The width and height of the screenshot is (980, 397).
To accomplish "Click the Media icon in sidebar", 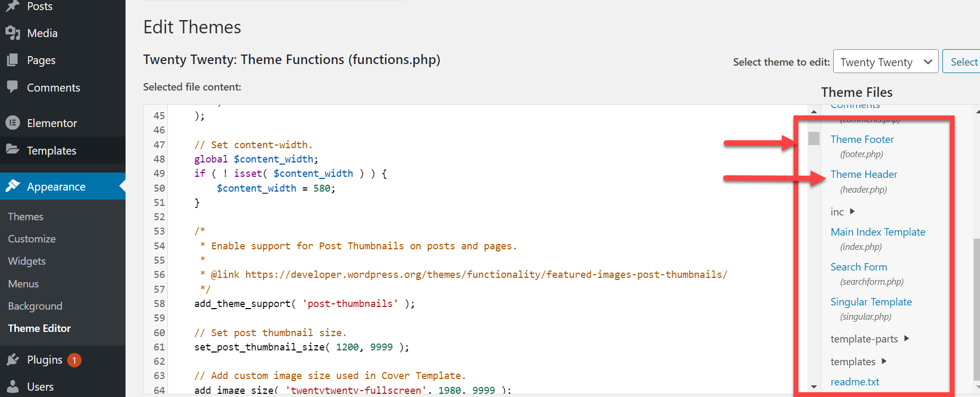I will [13, 33].
